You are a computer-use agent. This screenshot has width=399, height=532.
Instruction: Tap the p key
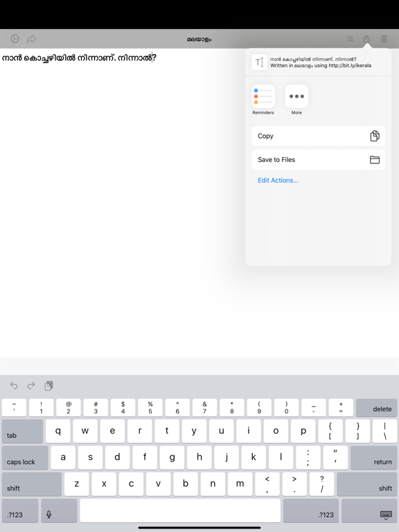point(303,432)
